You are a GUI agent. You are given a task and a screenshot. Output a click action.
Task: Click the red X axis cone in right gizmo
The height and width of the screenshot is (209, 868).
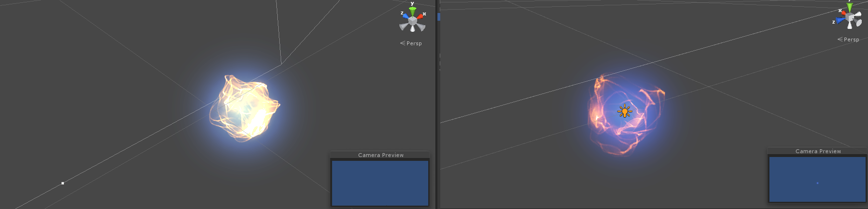tap(843, 12)
